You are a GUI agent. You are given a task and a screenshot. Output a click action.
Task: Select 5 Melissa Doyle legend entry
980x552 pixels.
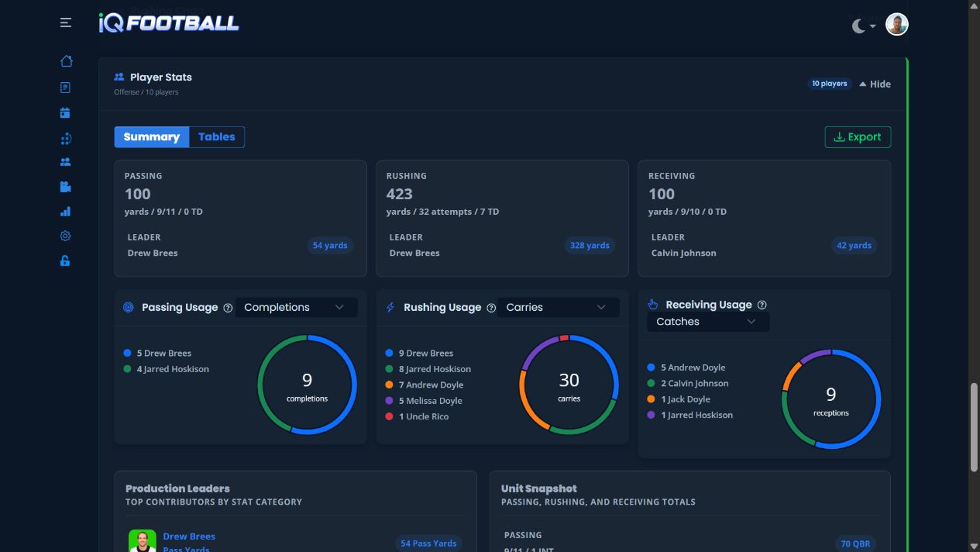[x=424, y=401]
